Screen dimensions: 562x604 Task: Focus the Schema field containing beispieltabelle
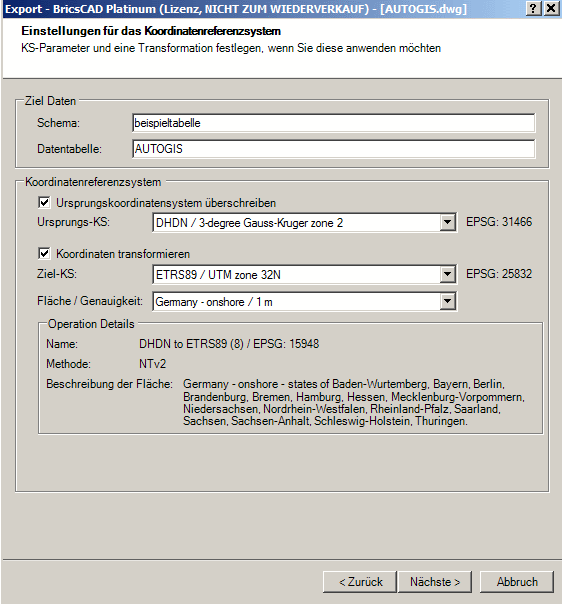coord(334,123)
